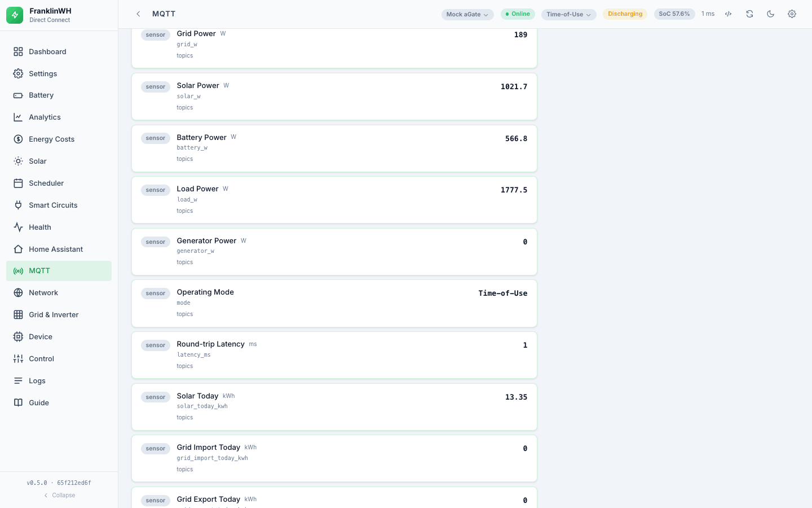Click the FranklinWH lightning logo icon
812x508 pixels.
(x=15, y=15)
